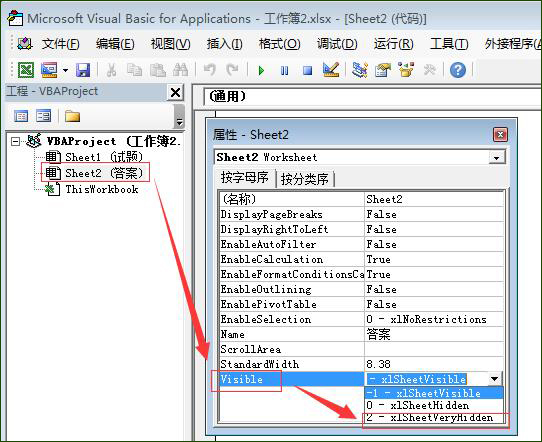Click the Toolbox wrench icon
The image size is (542, 442).
430,70
